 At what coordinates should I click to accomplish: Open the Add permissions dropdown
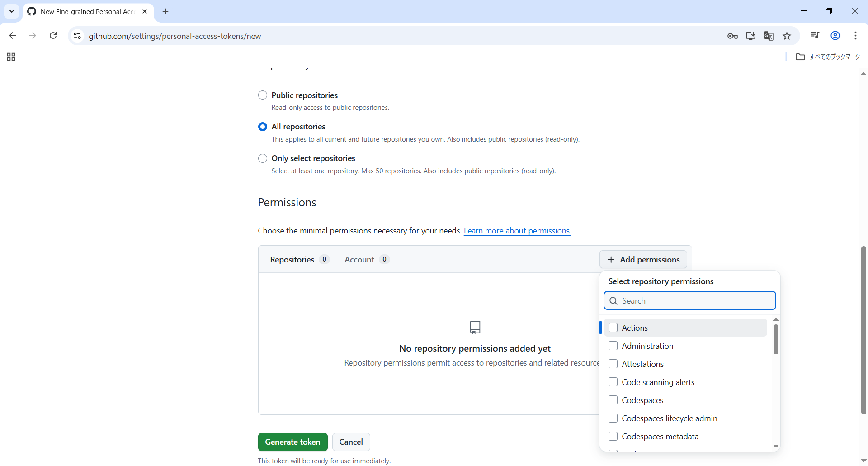[643, 260]
